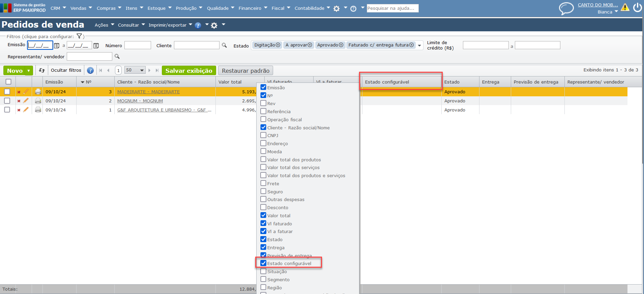Open the calendar for the start Emissão date
The image size is (644, 294).
coord(57,45)
